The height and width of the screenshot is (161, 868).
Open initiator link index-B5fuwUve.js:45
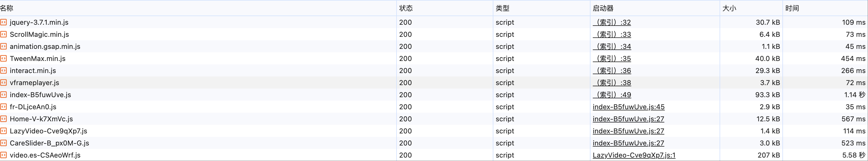(x=629, y=107)
